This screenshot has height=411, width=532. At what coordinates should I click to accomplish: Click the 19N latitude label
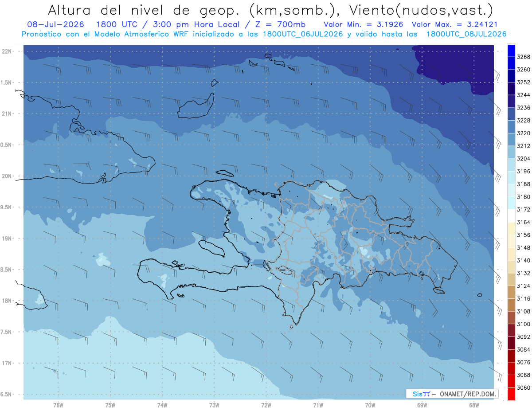(7, 239)
